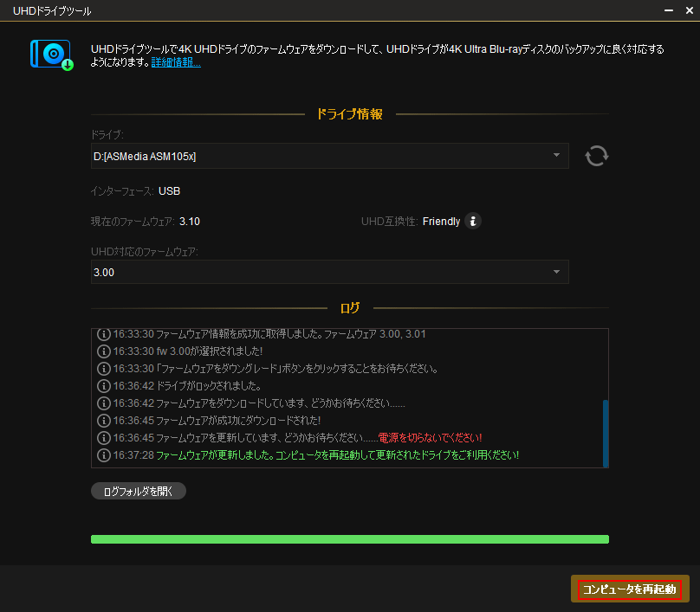700x612 pixels.
Task: Close the UHD drive tool window
Action: 690,10
